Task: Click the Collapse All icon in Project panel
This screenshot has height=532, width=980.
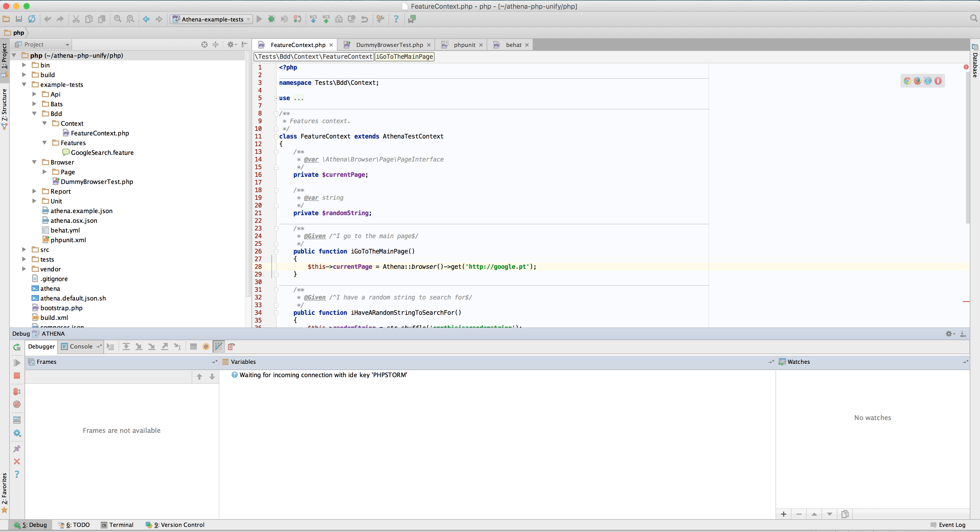Action: click(215, 44)
